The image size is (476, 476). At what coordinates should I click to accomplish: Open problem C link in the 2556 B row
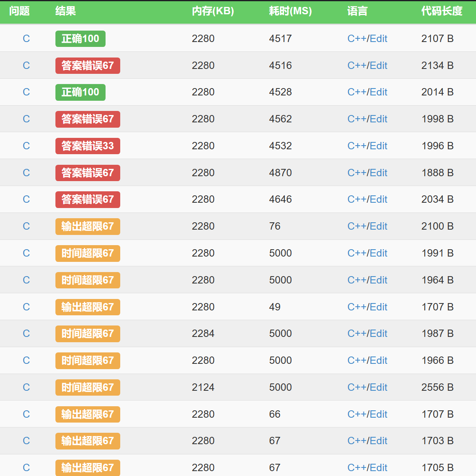(x=26, y=387)
